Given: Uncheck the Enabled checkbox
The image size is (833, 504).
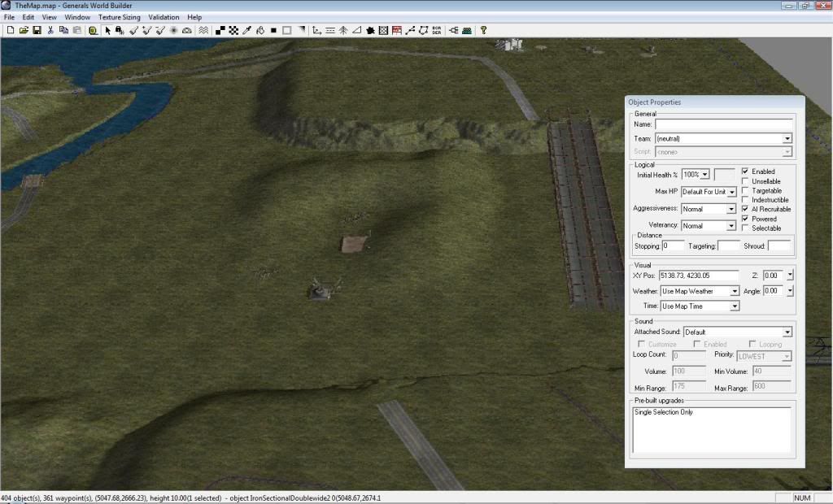Looking at the screenshot, I should pos(745,172).
